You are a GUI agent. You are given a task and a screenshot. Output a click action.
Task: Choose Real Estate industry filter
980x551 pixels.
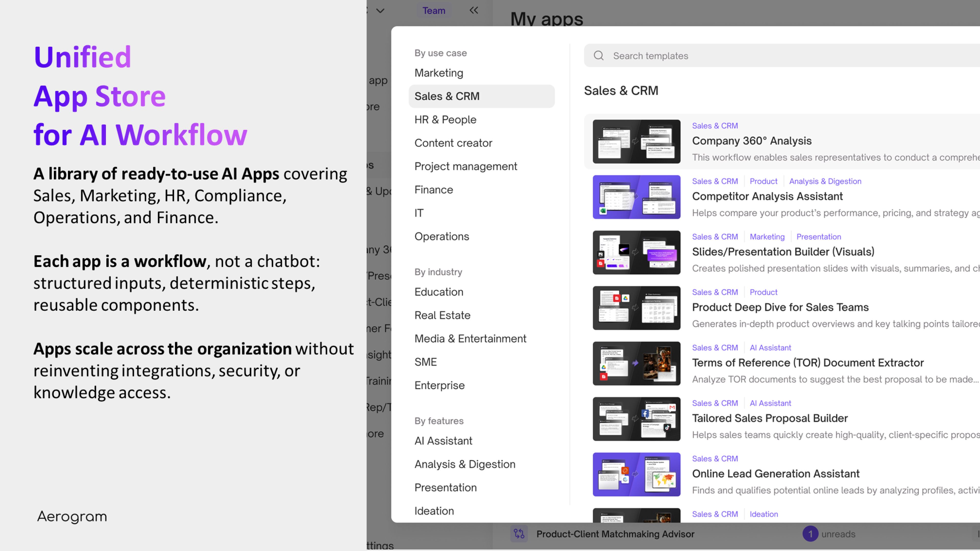442,315
